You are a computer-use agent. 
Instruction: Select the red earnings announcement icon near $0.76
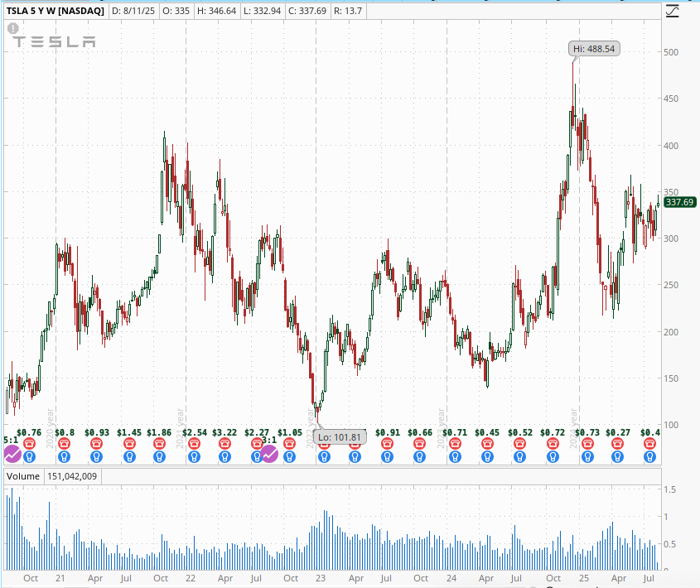click(x=31, y=443)
